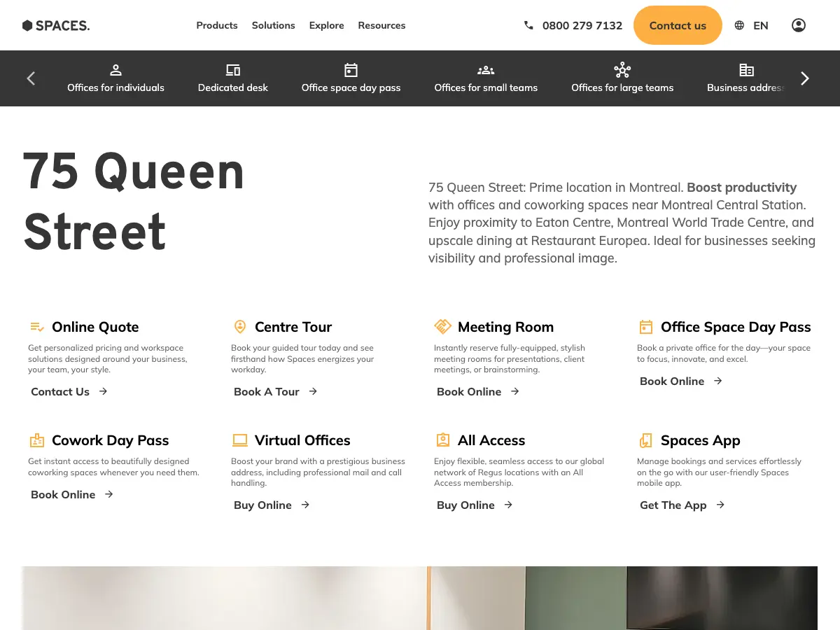Screen dimensions: 840x630
Task: Click Book A Tour link
Action: click(x=276, y=391)
